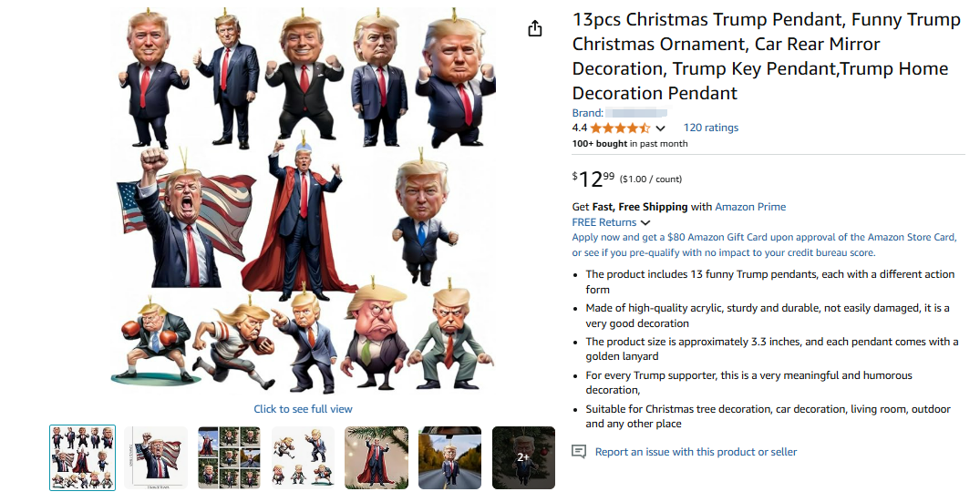Open the 2+ more images thumbnail

[x=524, y=457]
